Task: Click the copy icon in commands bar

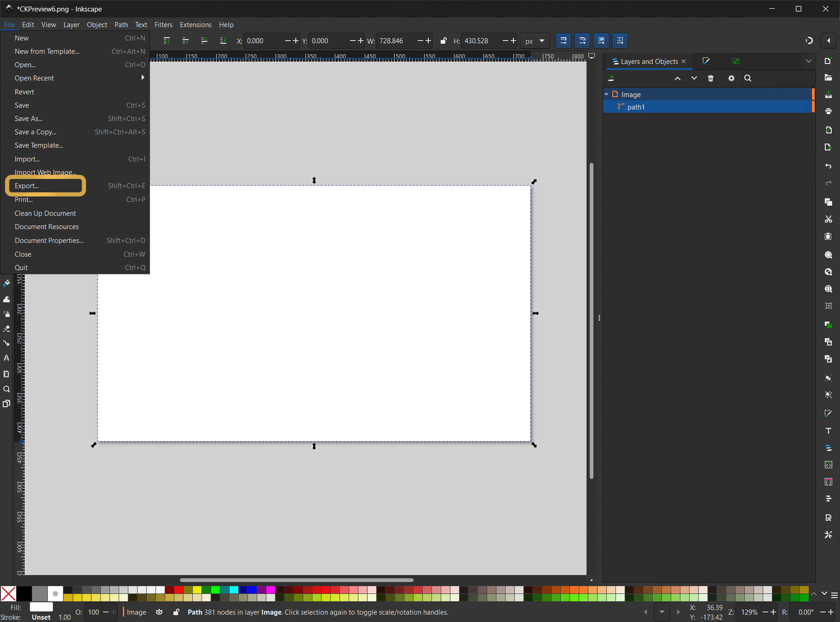Action: pos(828,202)
